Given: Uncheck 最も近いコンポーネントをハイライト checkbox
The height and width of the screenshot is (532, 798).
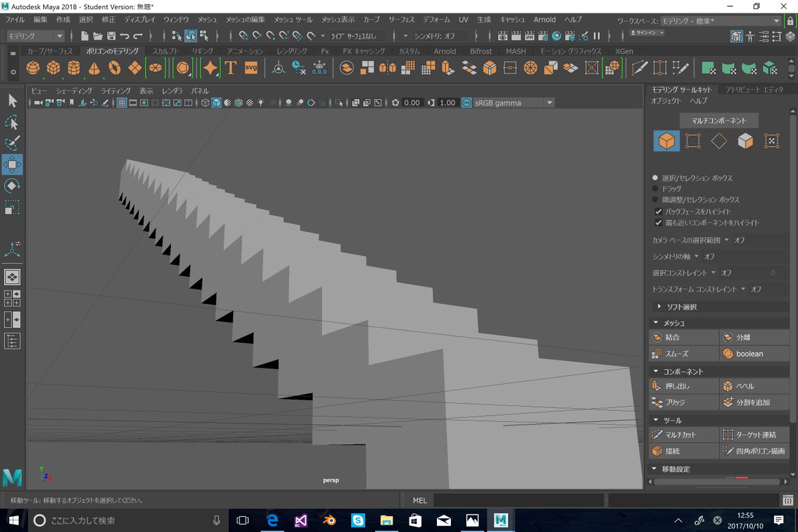Looking at the screenshot, I should (x=658, y=223).
